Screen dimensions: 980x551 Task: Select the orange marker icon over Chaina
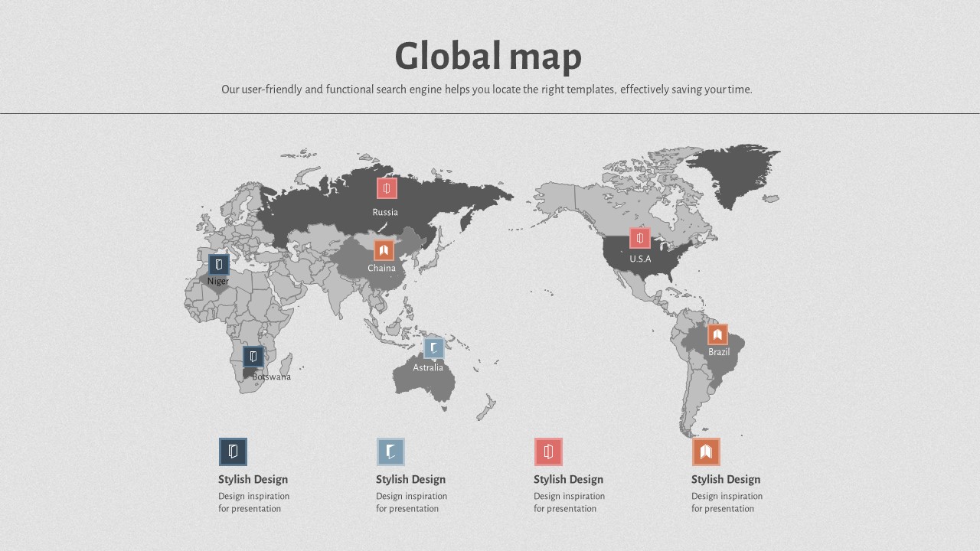[384, 250]
